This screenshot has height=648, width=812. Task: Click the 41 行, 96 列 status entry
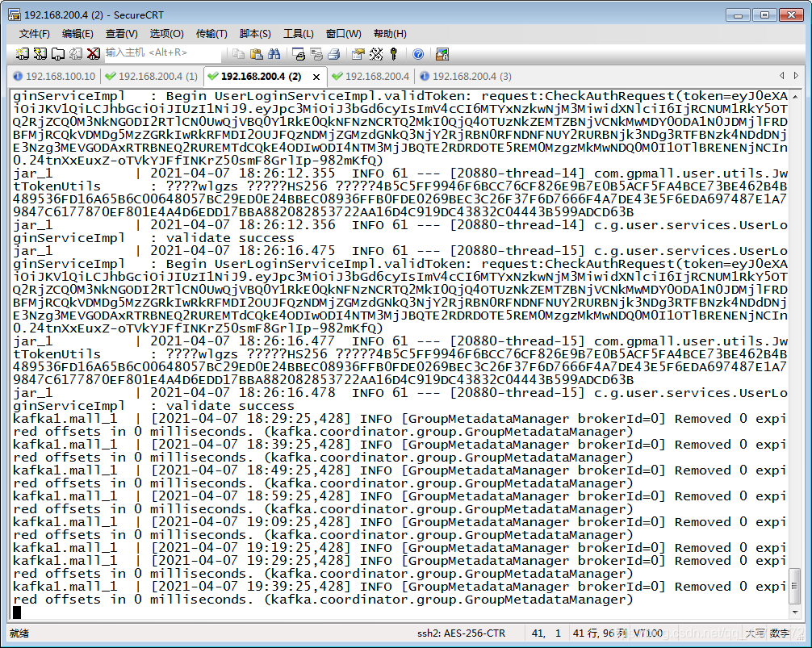click(600, 633)
